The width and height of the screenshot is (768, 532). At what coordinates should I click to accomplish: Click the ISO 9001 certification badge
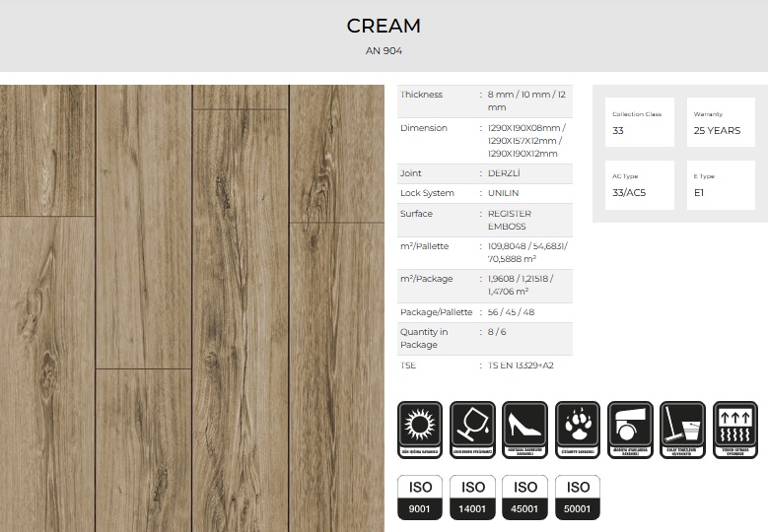[x=420, y=498]
